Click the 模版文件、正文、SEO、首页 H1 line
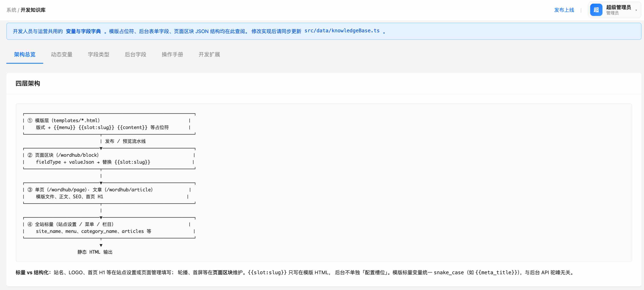Image resolution: width=644 pixels, height=290 pixels. click(x=70, y=197)
